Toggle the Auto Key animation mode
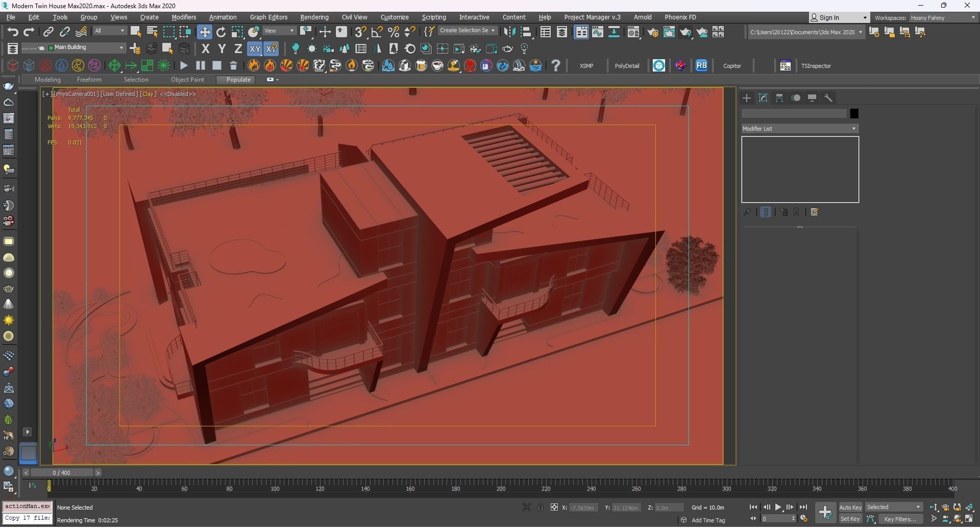 pos(850,507)
